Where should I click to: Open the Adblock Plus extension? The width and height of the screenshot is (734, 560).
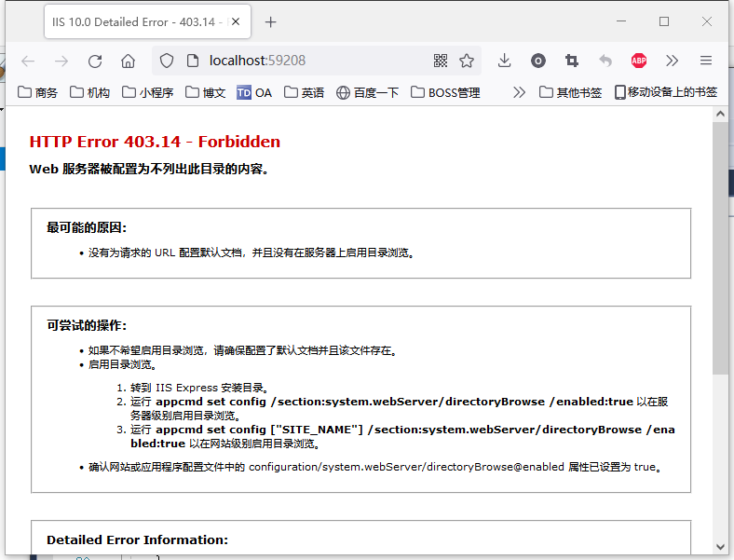pos(639,61)
